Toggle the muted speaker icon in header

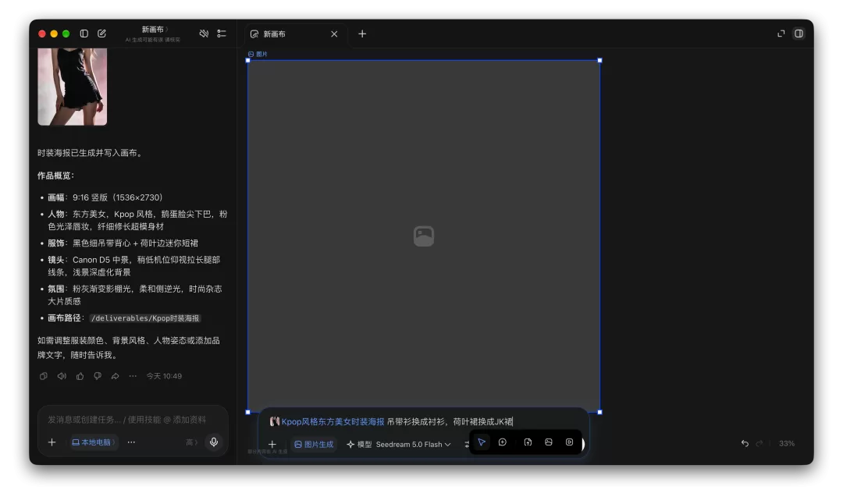[x=204, y=34]
